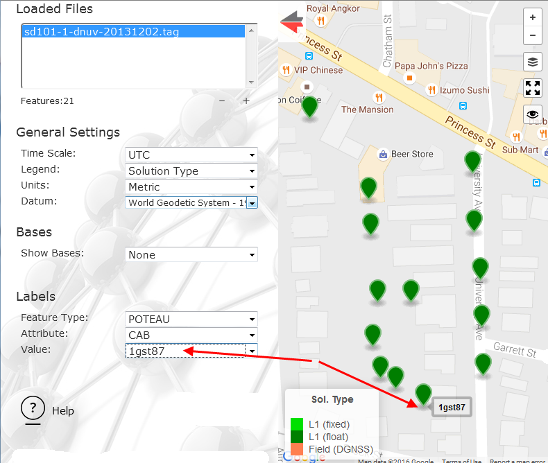Open the Time Scale UTC dropdown
This screenshot has width=548, height=463.
pos(191,155)
